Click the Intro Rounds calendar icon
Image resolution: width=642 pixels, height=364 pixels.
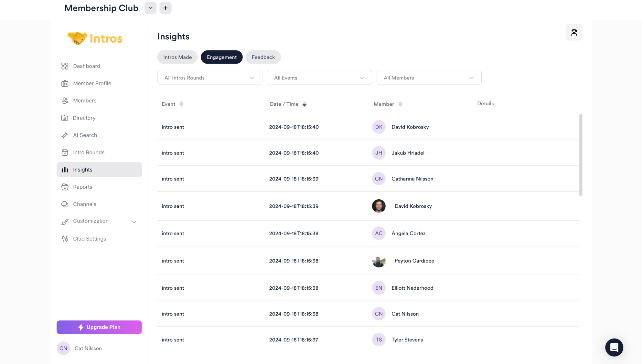(x=65, y=152)
